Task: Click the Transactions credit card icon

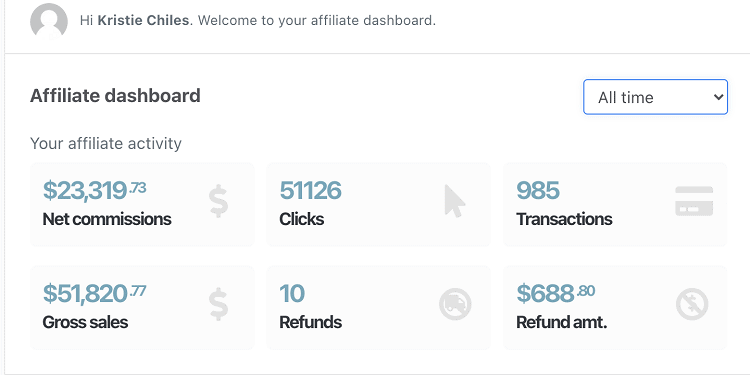Action: click(x=694, y=201)
